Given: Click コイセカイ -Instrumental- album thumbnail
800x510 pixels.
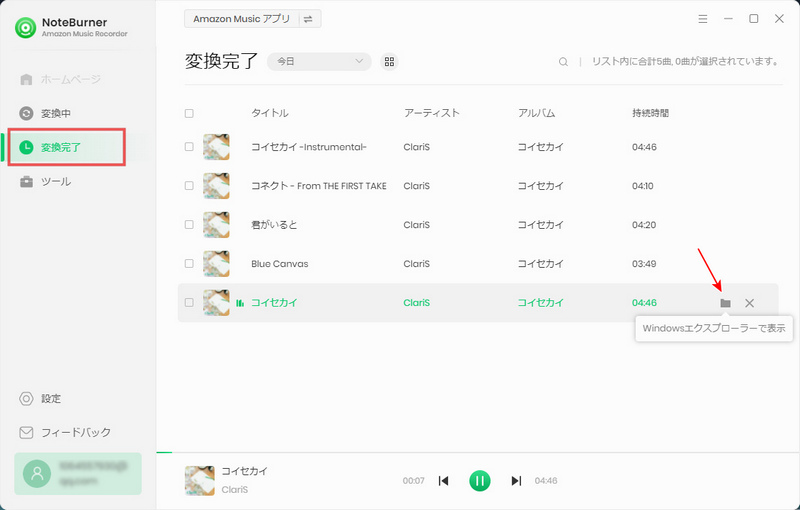Looking at the screenshot, I should pos(216,147).
